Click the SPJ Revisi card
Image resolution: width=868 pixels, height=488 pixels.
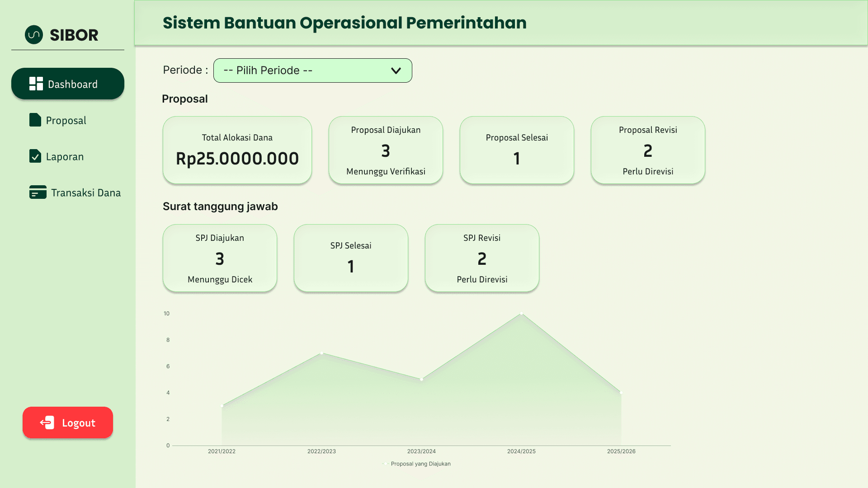coord(481,258)
